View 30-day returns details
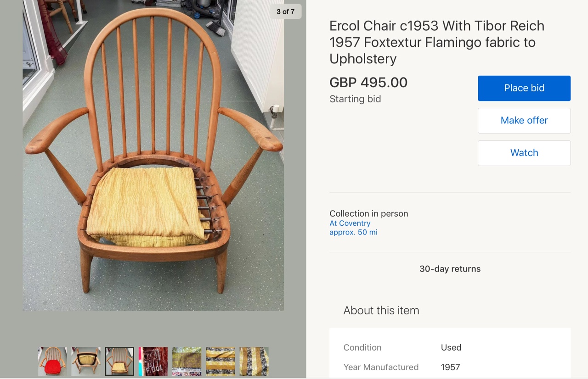588x379 pixels. [x=450, y=269]
